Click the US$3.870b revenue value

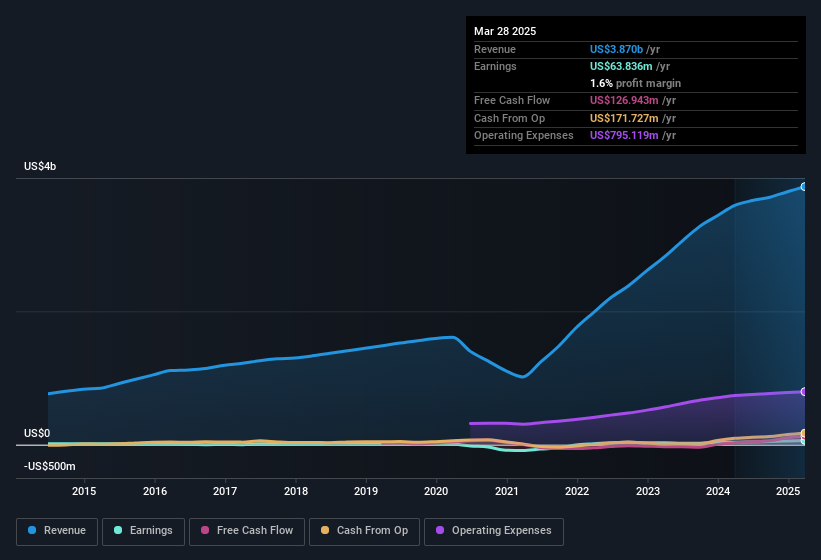616,49
